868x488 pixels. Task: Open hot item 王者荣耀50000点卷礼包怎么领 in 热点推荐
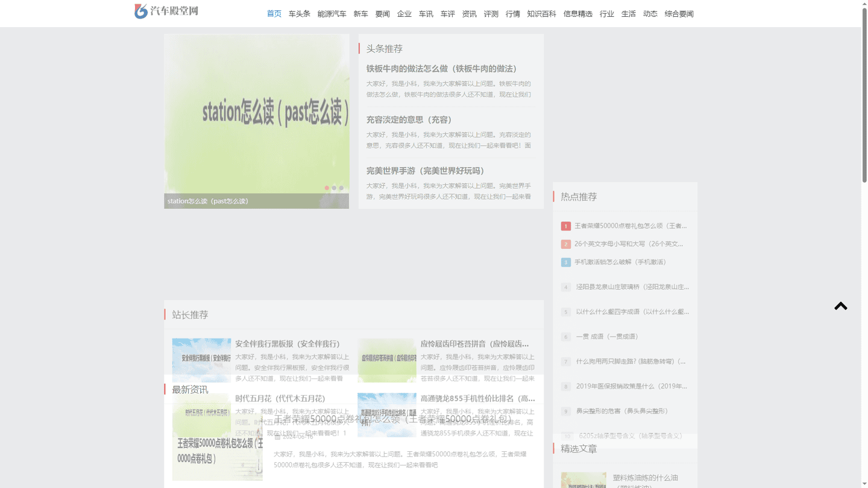tap(631, 226)
